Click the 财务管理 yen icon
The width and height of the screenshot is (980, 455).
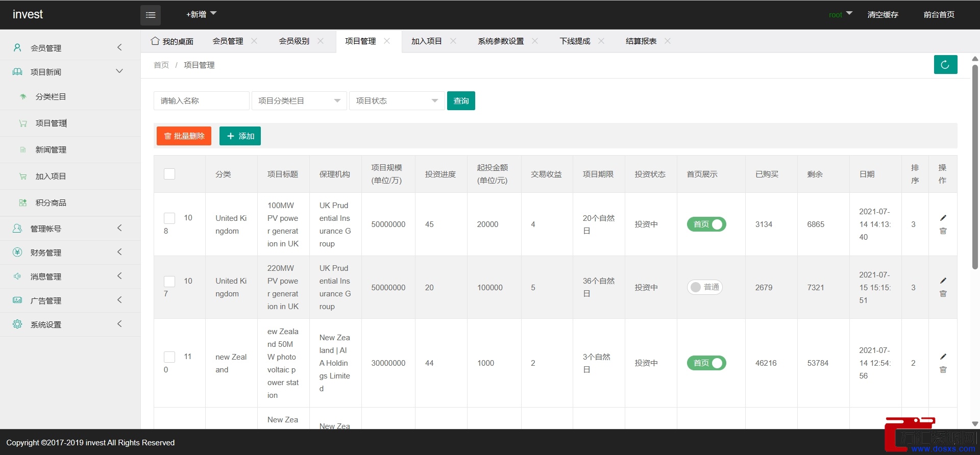[x=17, y=252]
